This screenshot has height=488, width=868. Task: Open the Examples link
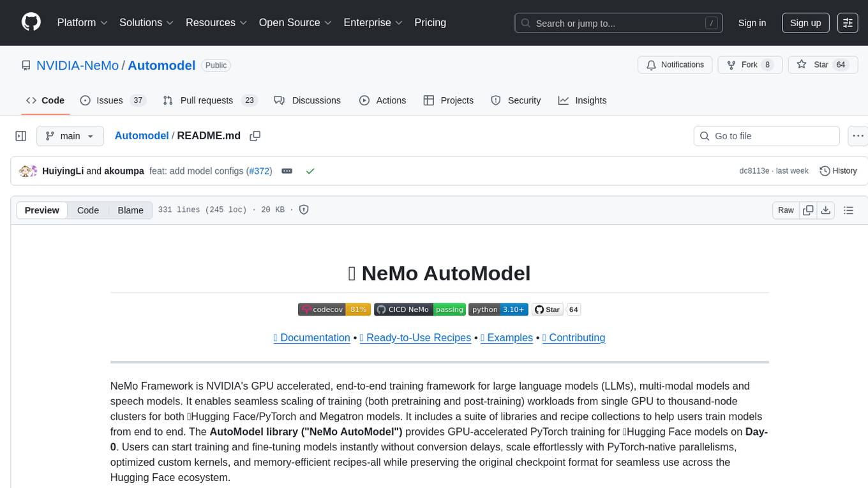click(507, 337)
